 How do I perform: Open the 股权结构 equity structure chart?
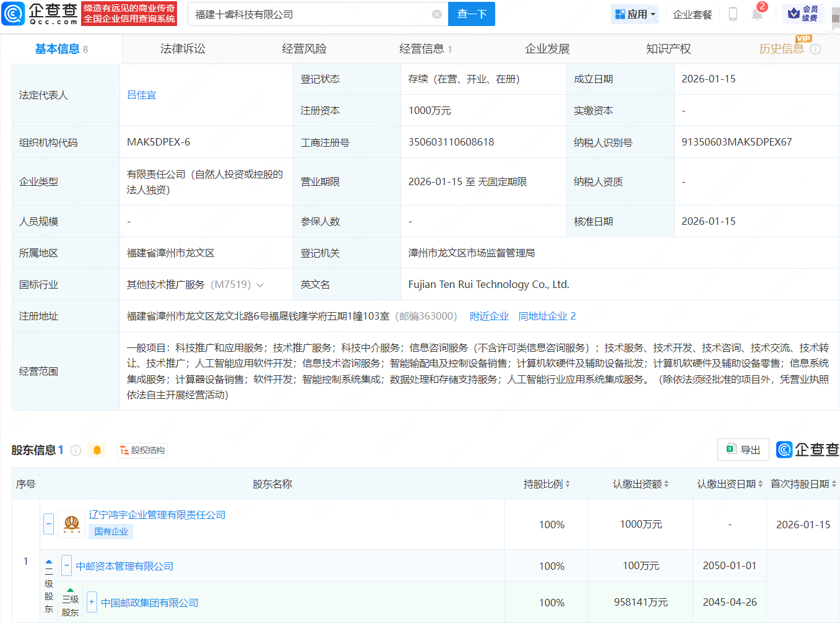pos(142,450)
